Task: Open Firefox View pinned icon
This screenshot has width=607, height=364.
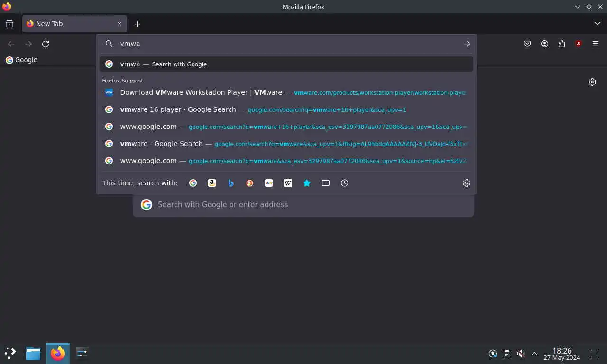Action: click(9, 24)
